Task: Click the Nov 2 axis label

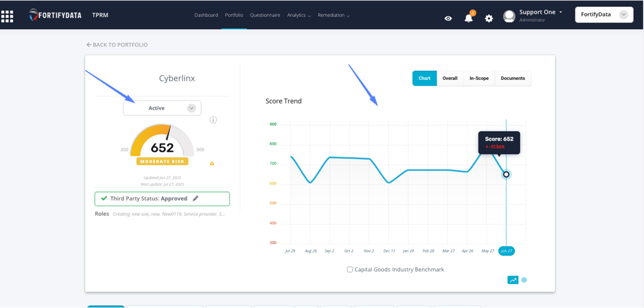Action: 369,251
